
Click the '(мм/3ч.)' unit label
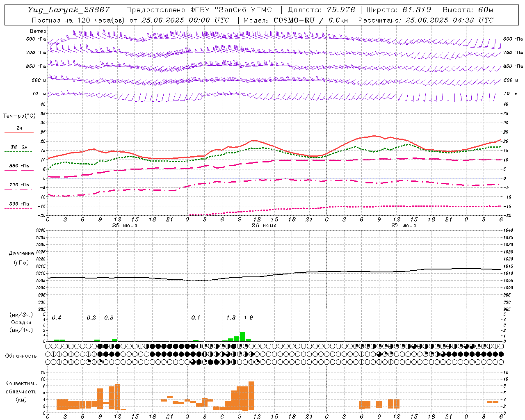[x=21, y=315]
